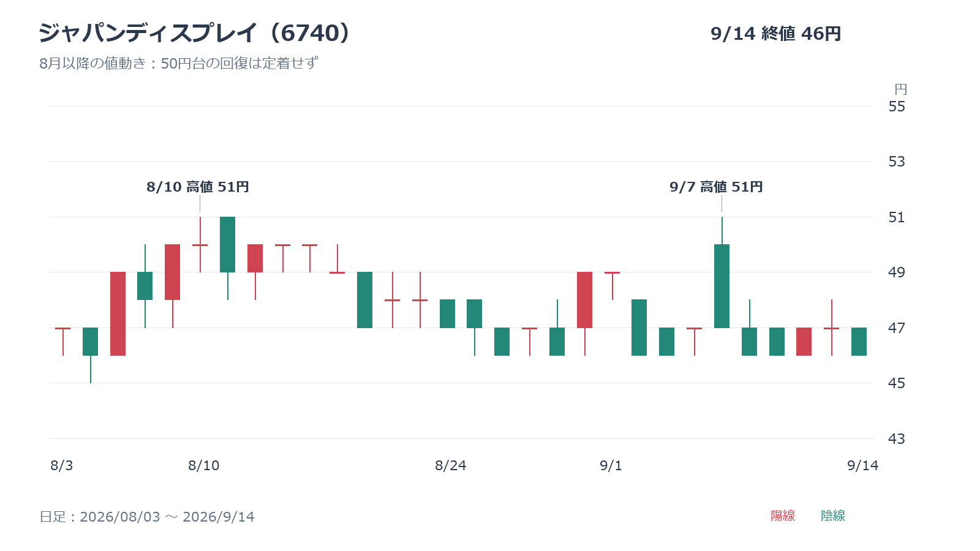Click the 日足 date range footer text

(x=147, y=517)
